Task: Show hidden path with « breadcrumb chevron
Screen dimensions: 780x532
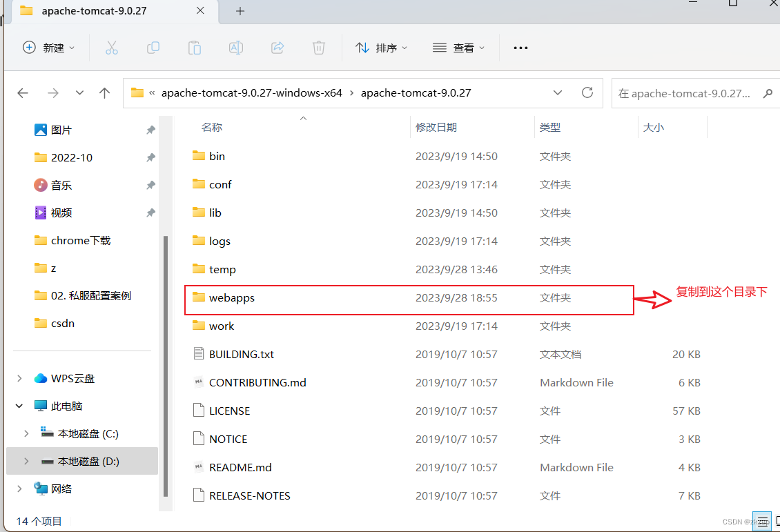Action: [x=152, y=93]
